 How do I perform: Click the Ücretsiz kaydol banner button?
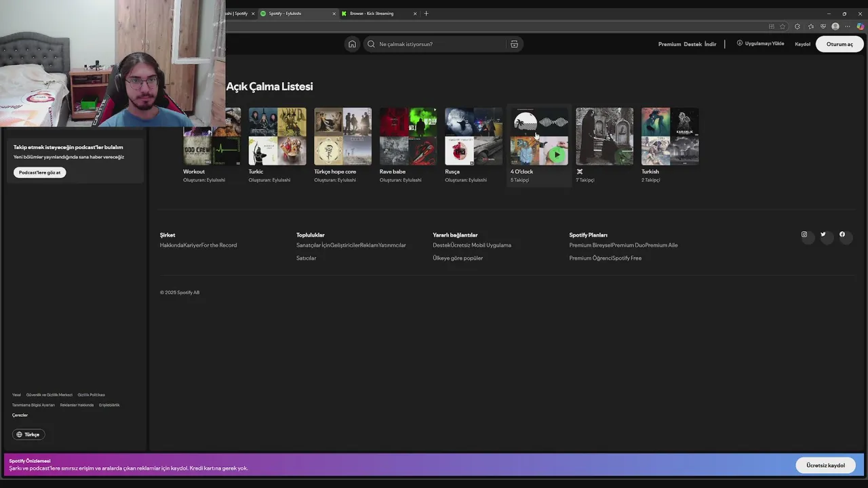pyautogui.click(x=825, y=466)
